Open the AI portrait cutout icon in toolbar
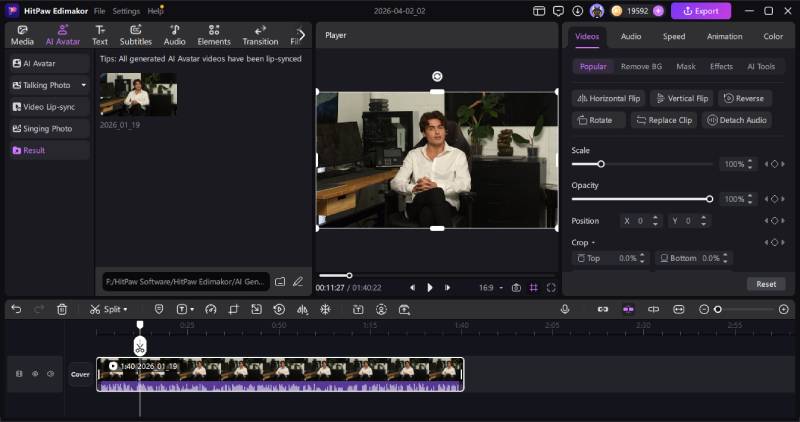Viewport: 800px width, 422px height. (381, 309)
